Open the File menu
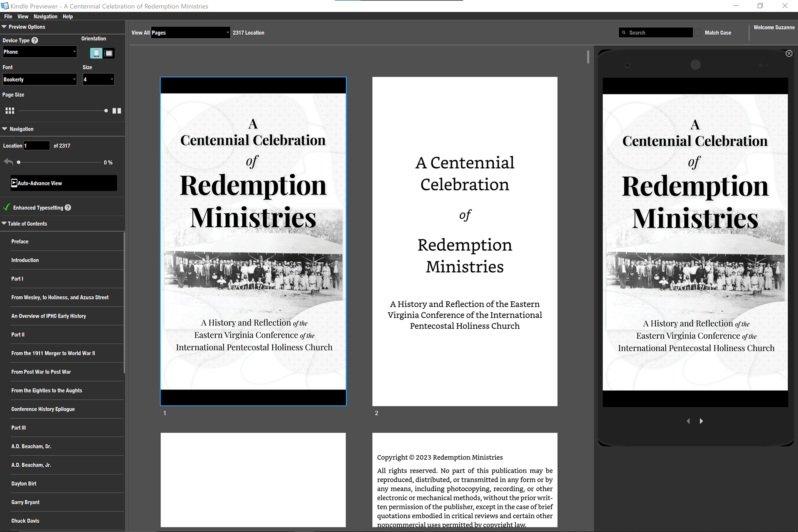798x532 pixels. (x=8, y=17)
